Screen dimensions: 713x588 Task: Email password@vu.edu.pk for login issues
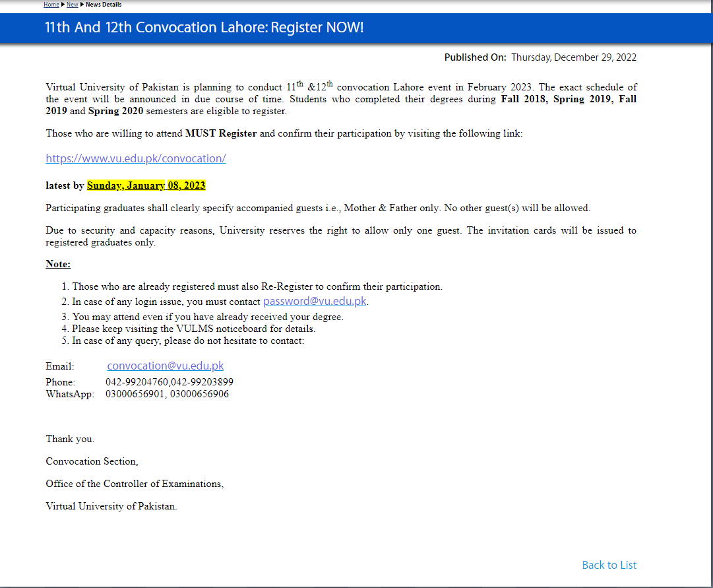click(315, 302)
